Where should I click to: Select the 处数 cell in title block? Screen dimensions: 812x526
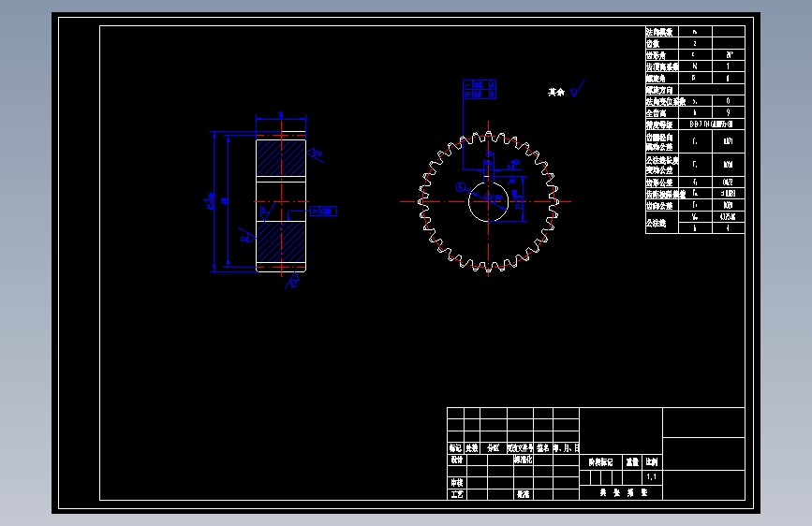472,447
